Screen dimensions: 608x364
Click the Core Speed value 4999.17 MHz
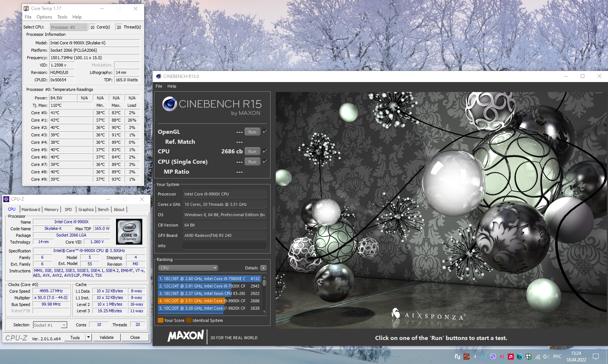tap(51, 291)
